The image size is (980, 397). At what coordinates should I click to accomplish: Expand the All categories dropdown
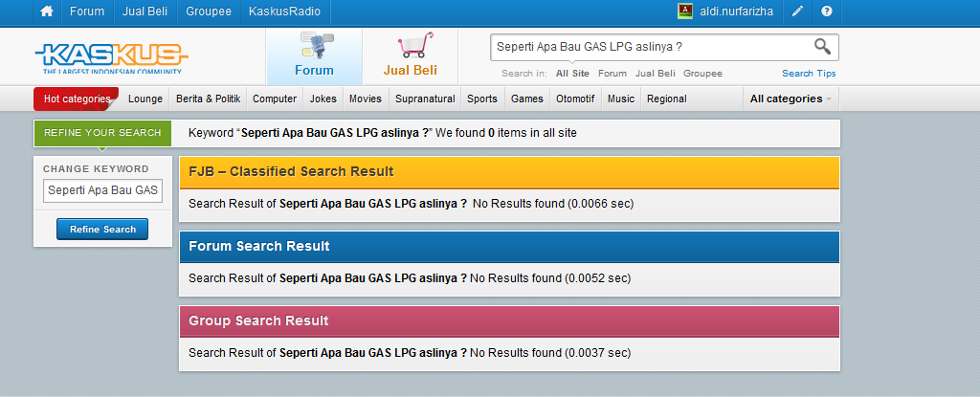(791, 99)
